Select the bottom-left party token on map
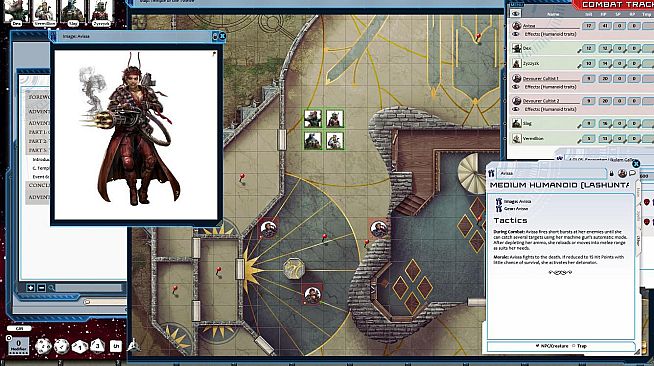Screen dimensions: 654x366 click(x=313, y=140)
